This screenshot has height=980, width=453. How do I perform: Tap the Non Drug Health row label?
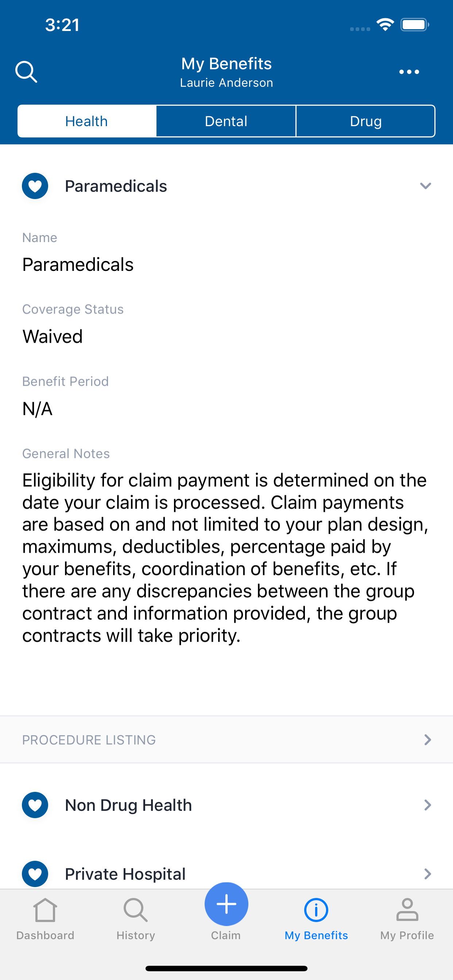(128, 805)
